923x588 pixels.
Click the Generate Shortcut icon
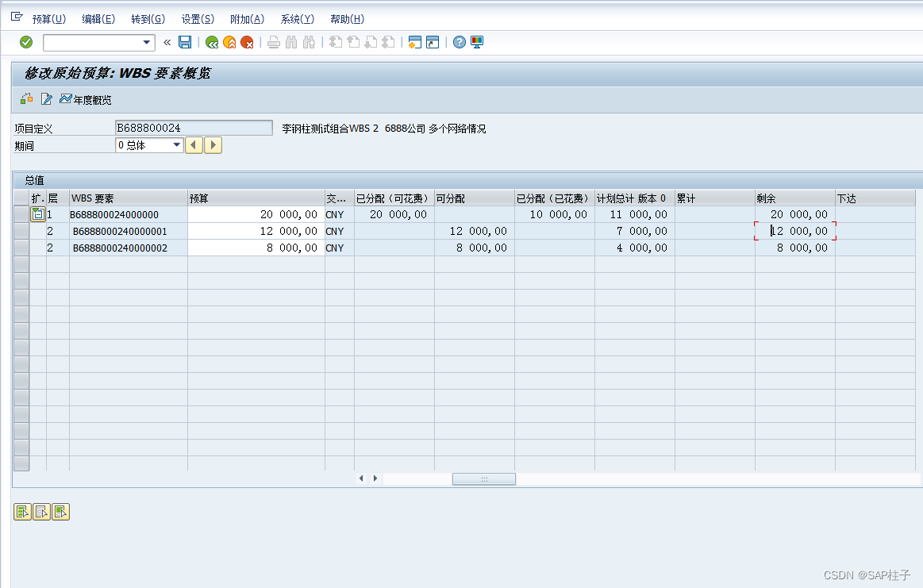tap(433, 42)
